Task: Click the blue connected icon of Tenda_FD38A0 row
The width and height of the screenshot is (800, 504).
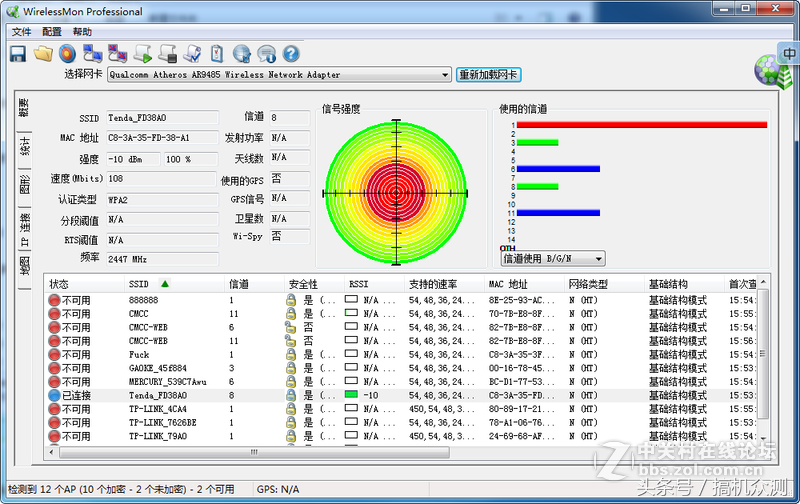Action: click(x=55, y=395)
